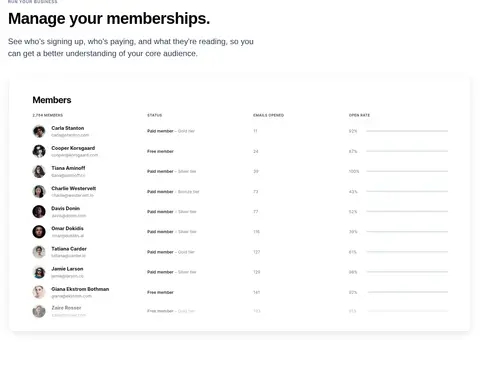Click Zaire Rosser's avatar photo
Image resolution: width=480 pixels, height=373 pixels.
coord(39,311)
